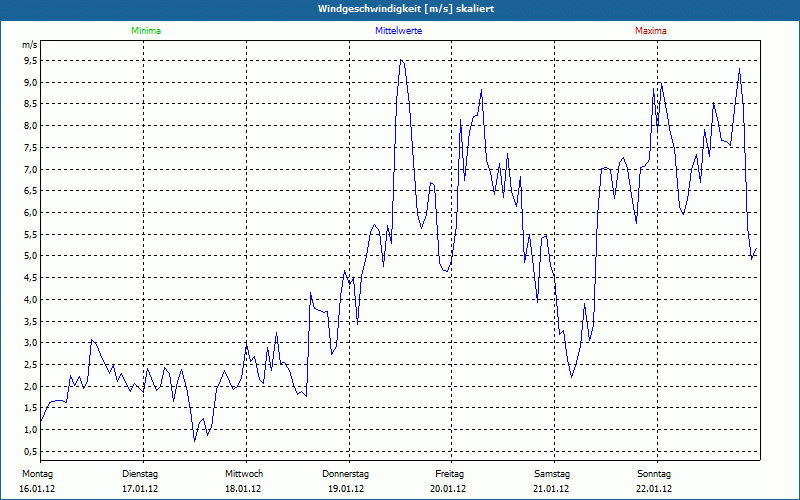Click the Mittelwerte legend label
The width and height of the screenshot is (800, 500).
pos(398,31)
